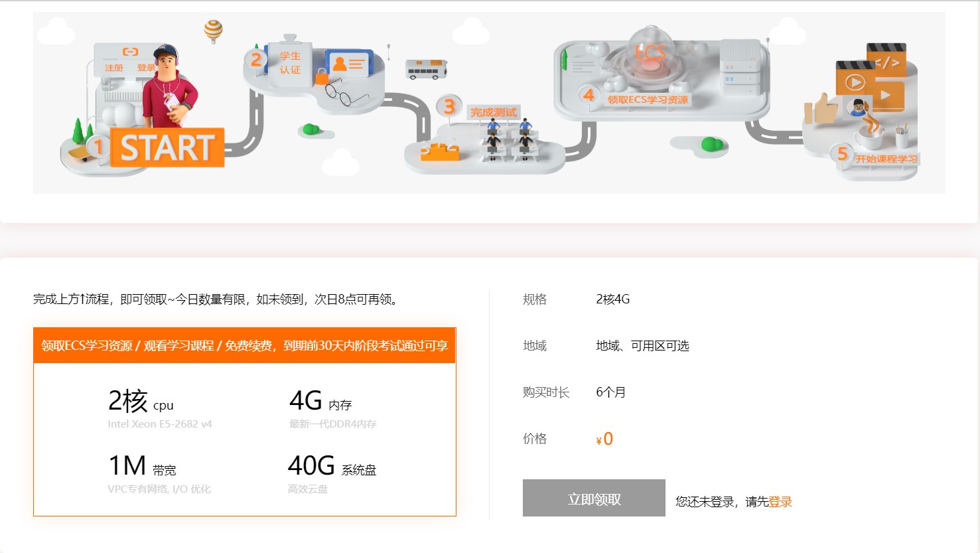Click the 2核 cpu specification

tap(141, 402)
